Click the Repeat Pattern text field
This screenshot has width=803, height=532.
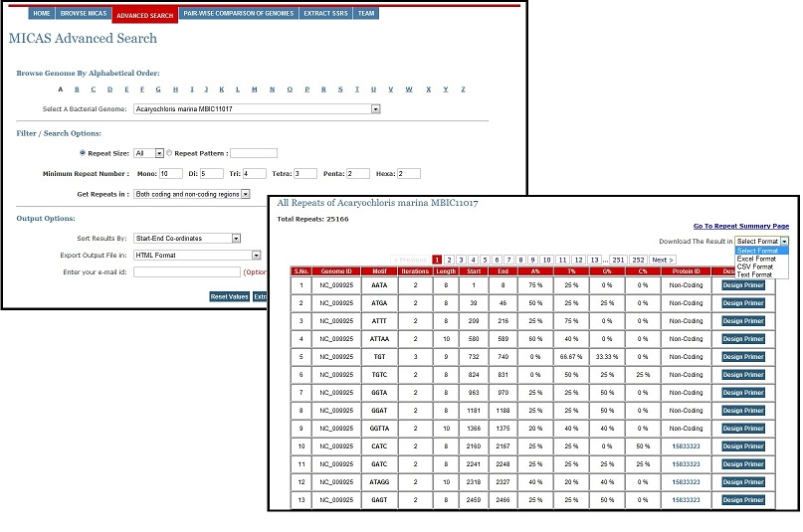[x=254, y=154]
